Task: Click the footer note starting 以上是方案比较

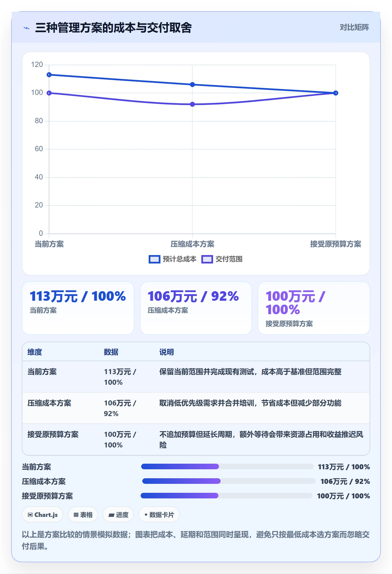Action: pyautogui.click(x=196, y=540)
